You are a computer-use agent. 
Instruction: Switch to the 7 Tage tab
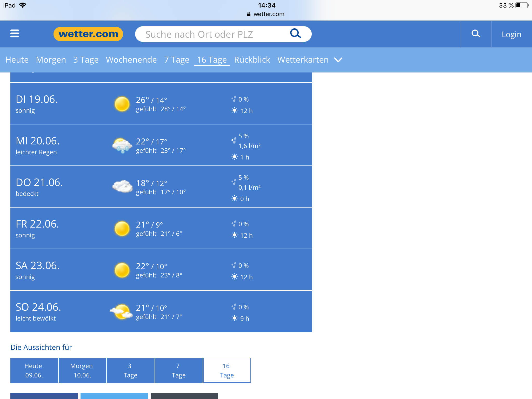coord(177,60)
